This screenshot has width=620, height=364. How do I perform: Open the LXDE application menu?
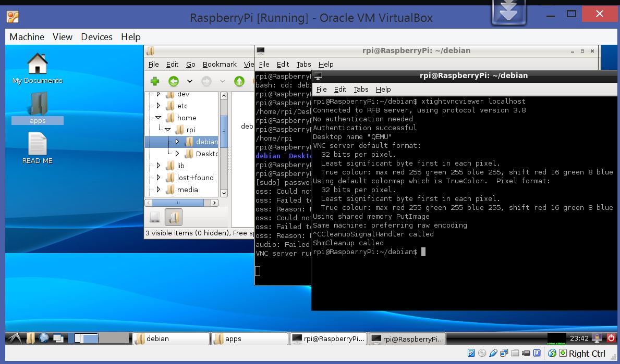[x=14, y=338]
